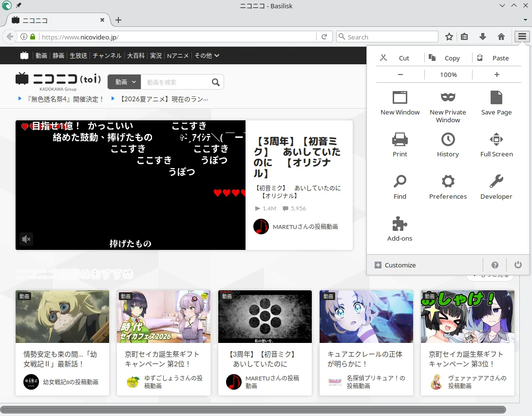The image size is (532, 416).
Task: Open 生放送 in the top nav bar
Action: 78,56
